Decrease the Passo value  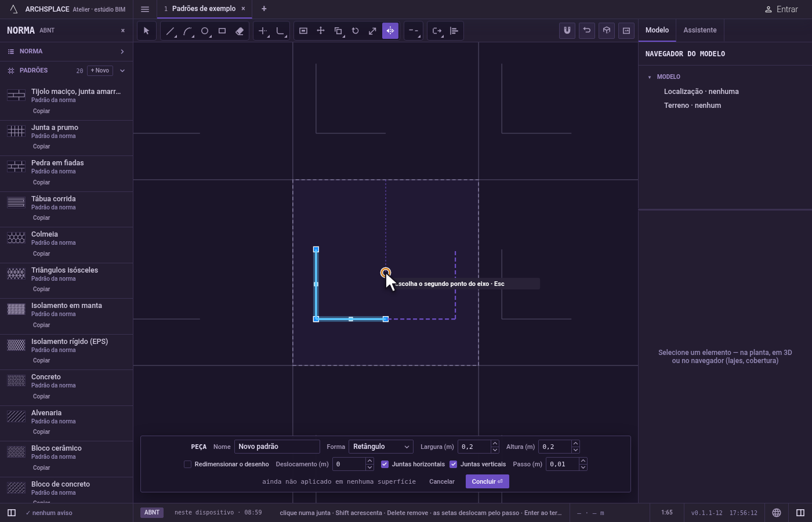(x=583, y=467)
